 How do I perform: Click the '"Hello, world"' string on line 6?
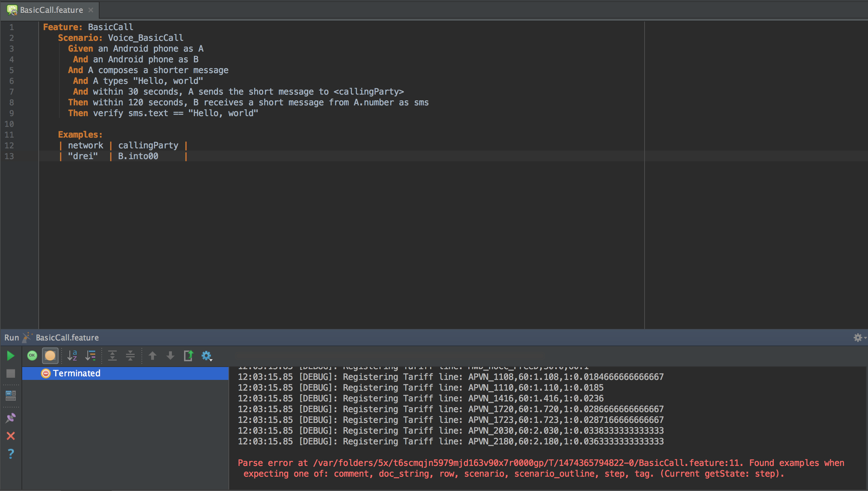coord(168,81)
